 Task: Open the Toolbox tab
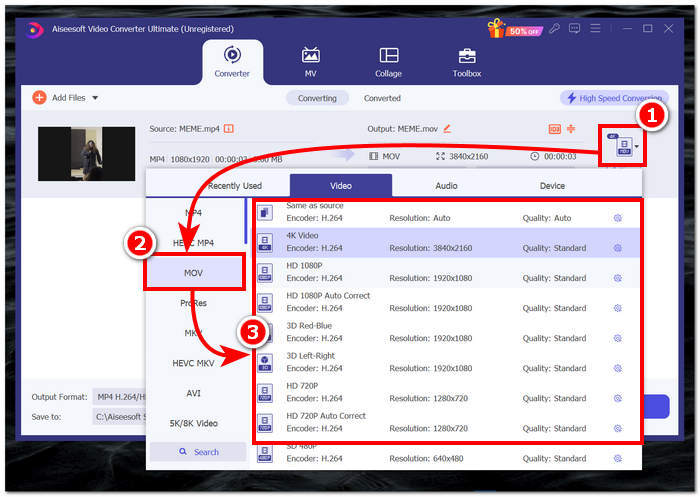coord(467,62)
